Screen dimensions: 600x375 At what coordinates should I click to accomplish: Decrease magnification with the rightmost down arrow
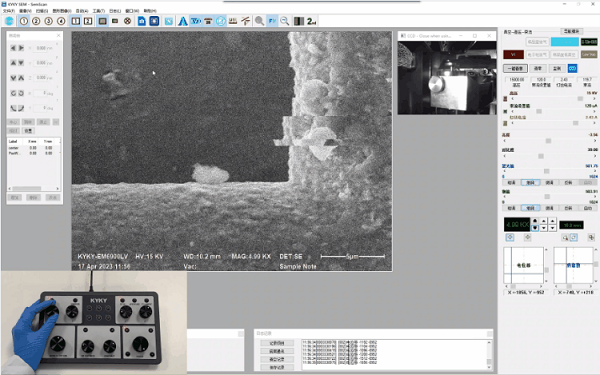pyautogui.click(x=552, y=228)
